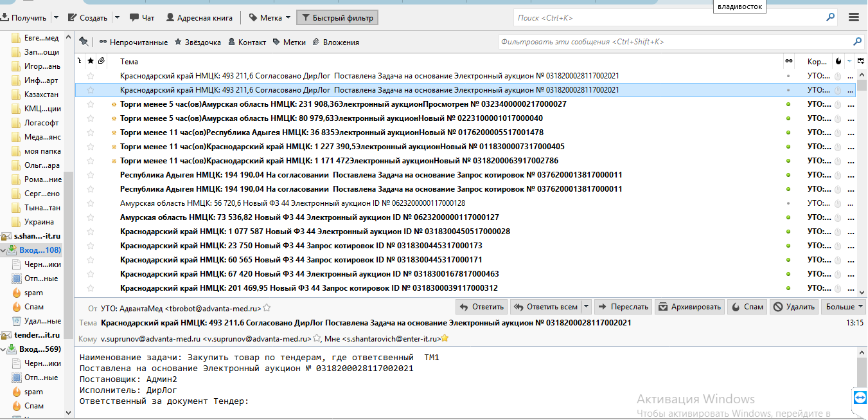This screenshot has height=420, width=868.
Task: Click the TeamViewer panel icon
Action: [x=860, y=397]
